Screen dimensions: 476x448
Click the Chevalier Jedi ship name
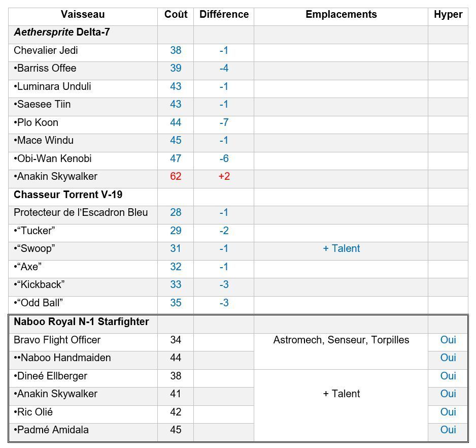coord(46,50)
